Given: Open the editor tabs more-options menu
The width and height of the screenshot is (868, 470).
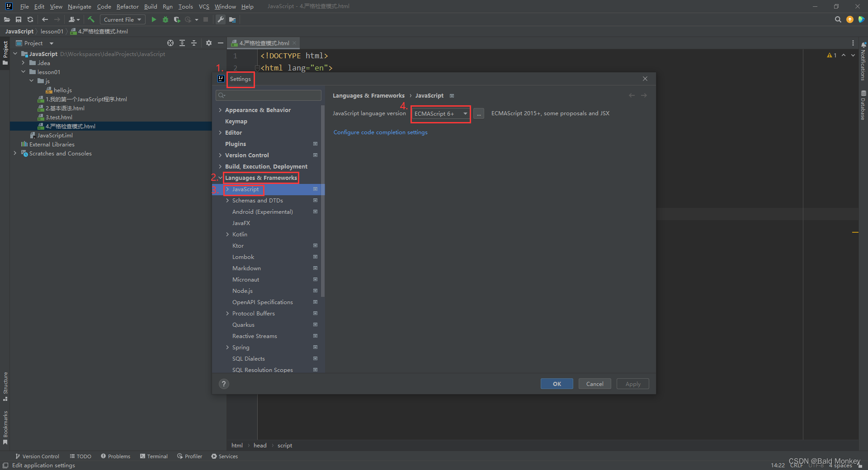Looking at the screenshot, I should pyautogui.click(x=853, y=43).
